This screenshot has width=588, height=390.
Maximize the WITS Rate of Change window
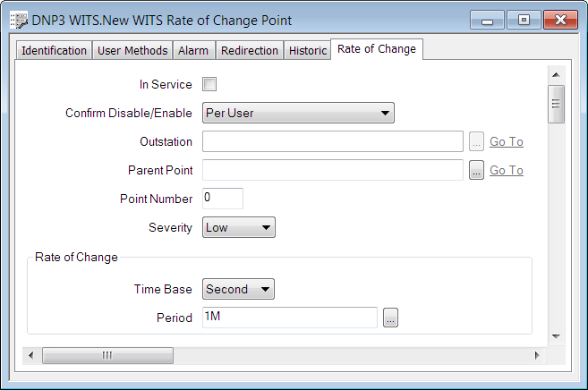524,20
